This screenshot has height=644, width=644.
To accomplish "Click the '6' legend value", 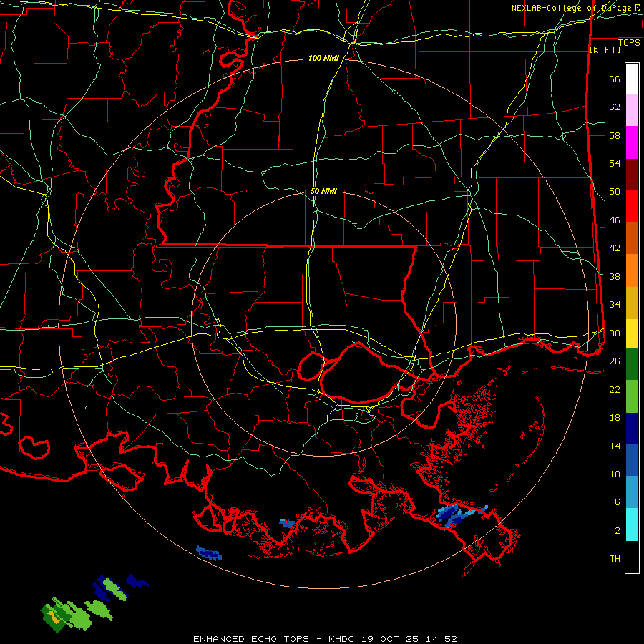I will [x=618, y=502].
